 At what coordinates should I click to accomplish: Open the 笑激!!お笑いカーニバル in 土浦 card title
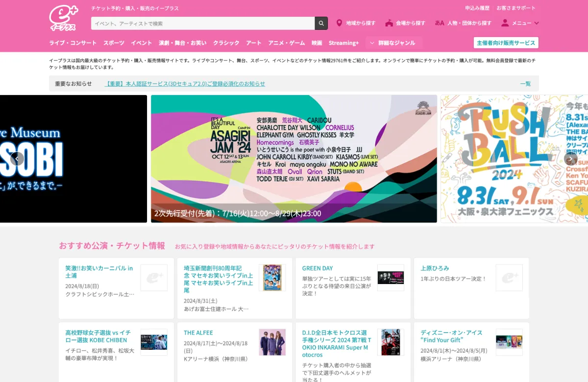tap(99, 272)
